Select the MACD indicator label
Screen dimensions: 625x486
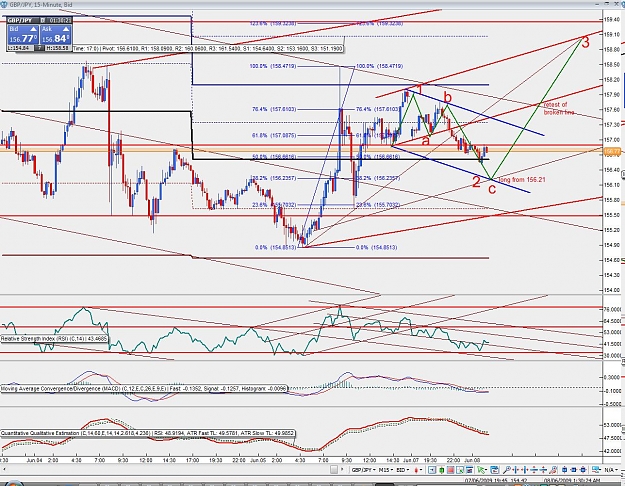(x=143, y=388)
